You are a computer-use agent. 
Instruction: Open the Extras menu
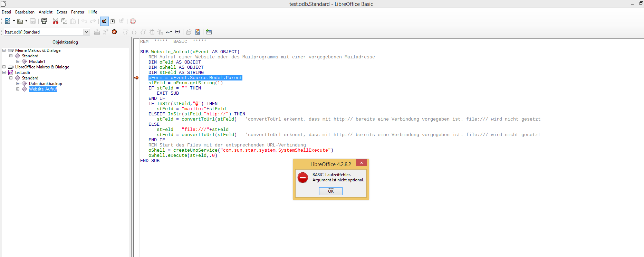(62, 12)
